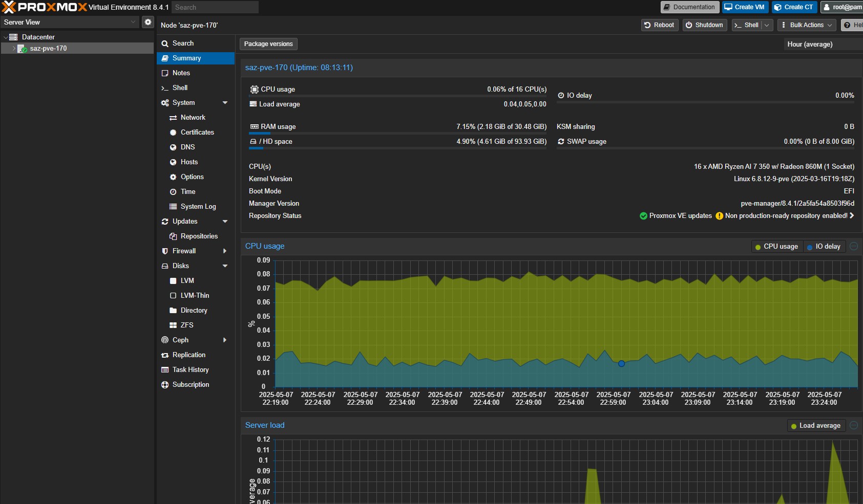Click the top Search input field
The image size is (863, 504).
tap(215, 7)
